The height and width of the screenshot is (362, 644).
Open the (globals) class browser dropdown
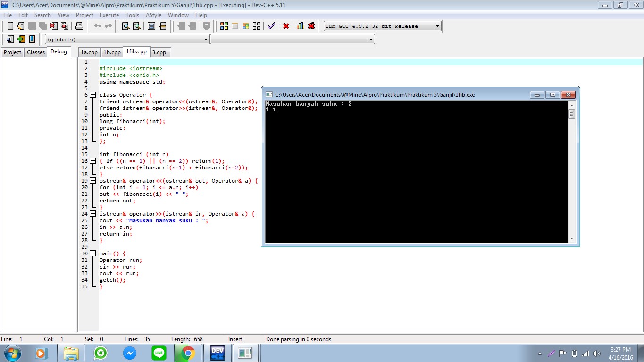pyautogui.click(x=127, y=40)
